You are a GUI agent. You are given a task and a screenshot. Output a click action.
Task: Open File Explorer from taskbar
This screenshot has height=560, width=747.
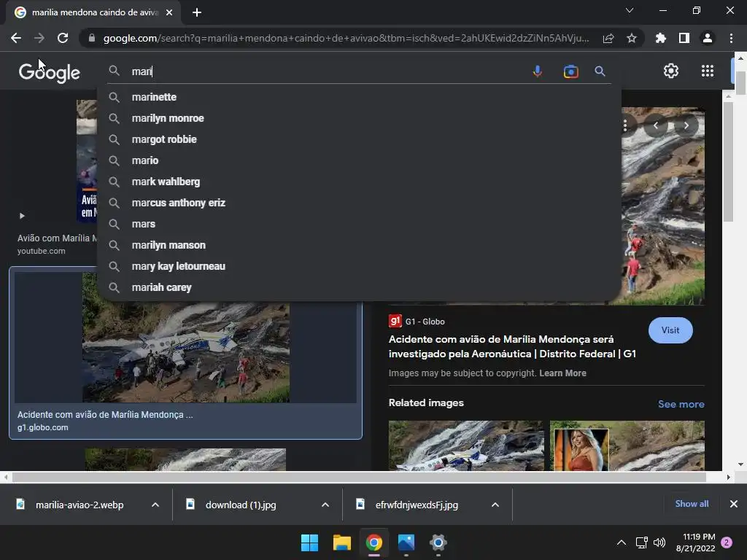(341, 542)
